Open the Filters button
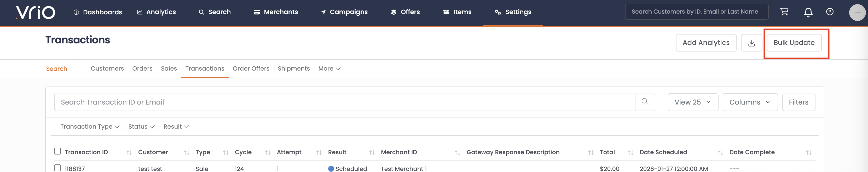The width and height of the screenshot is (868, 172). [x=798, y=102]
